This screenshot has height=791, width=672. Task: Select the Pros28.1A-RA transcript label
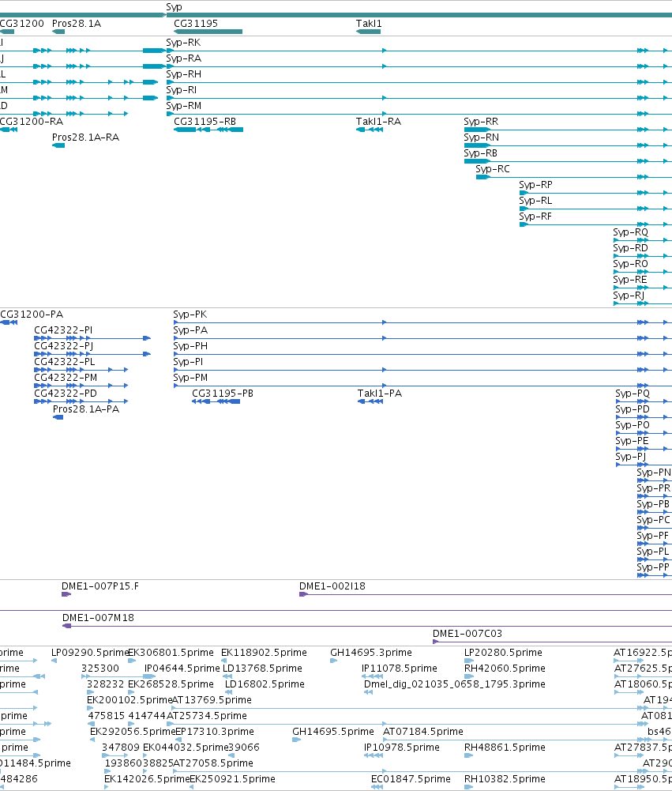(x=85, y=137)
